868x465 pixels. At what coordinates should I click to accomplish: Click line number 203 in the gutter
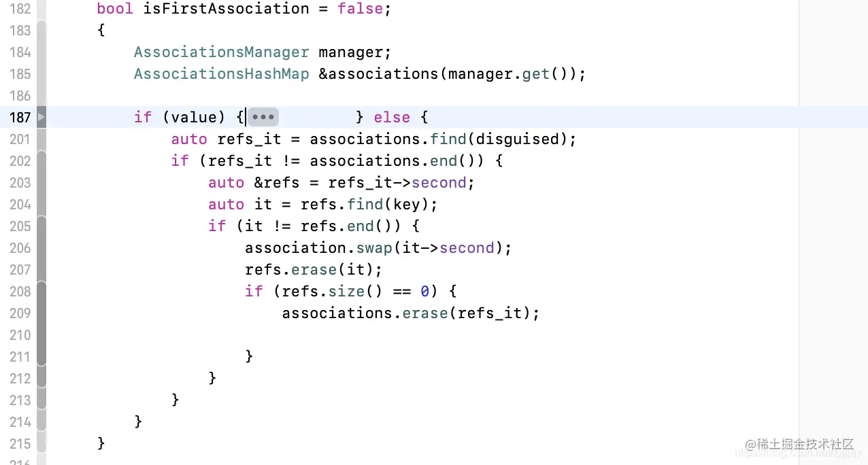pos(20,183)
